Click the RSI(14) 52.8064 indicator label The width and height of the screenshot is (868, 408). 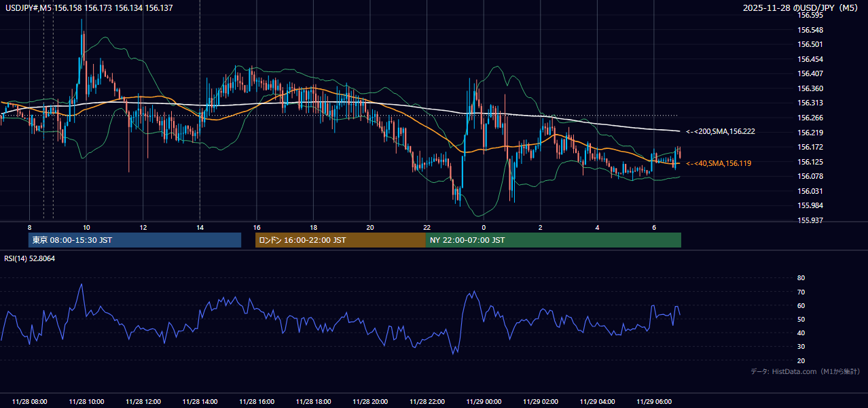coord(30,258)
